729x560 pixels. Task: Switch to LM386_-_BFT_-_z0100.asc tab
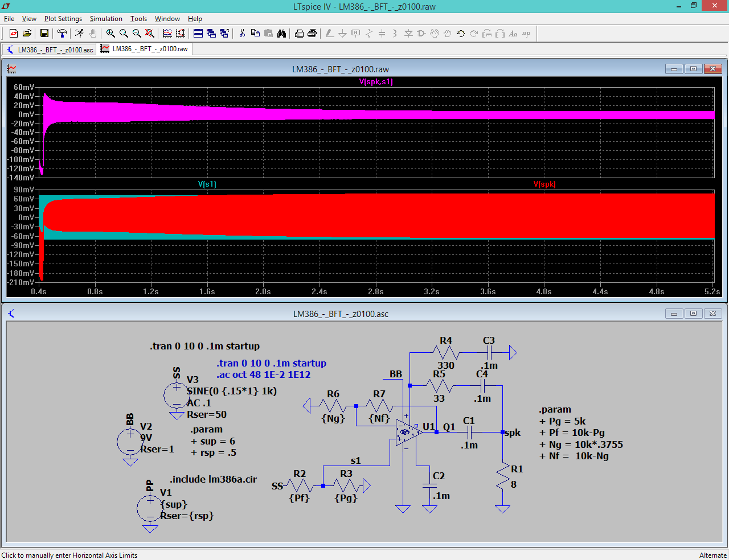50,50
